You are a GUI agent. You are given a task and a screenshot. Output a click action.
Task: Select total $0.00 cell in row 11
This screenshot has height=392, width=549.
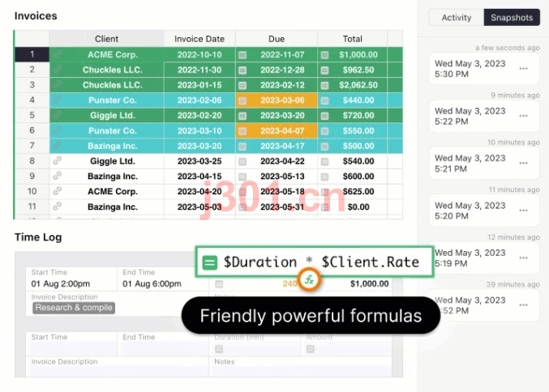click(x=352, y=207)
